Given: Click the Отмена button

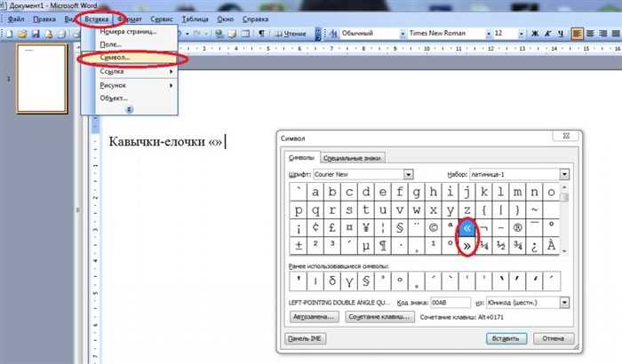Looking at the screenshot, I should (554, 338).
